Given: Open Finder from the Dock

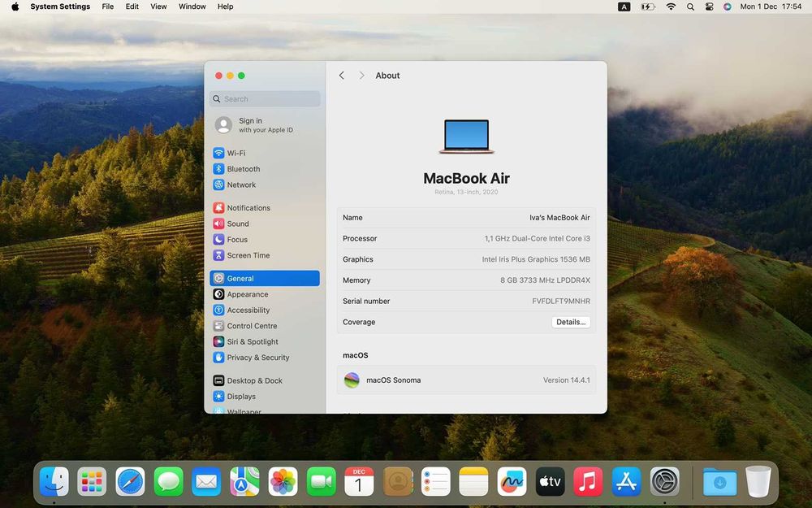Looking at the screenshot, I should coord(54,481).
